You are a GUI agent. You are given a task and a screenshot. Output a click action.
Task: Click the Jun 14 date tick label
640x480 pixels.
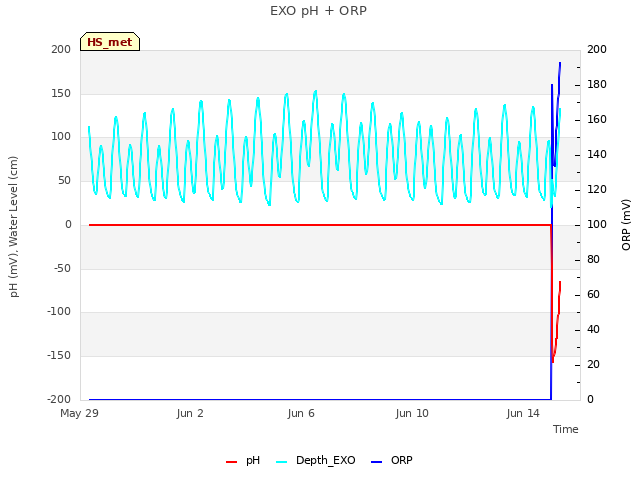click(523, 413)
